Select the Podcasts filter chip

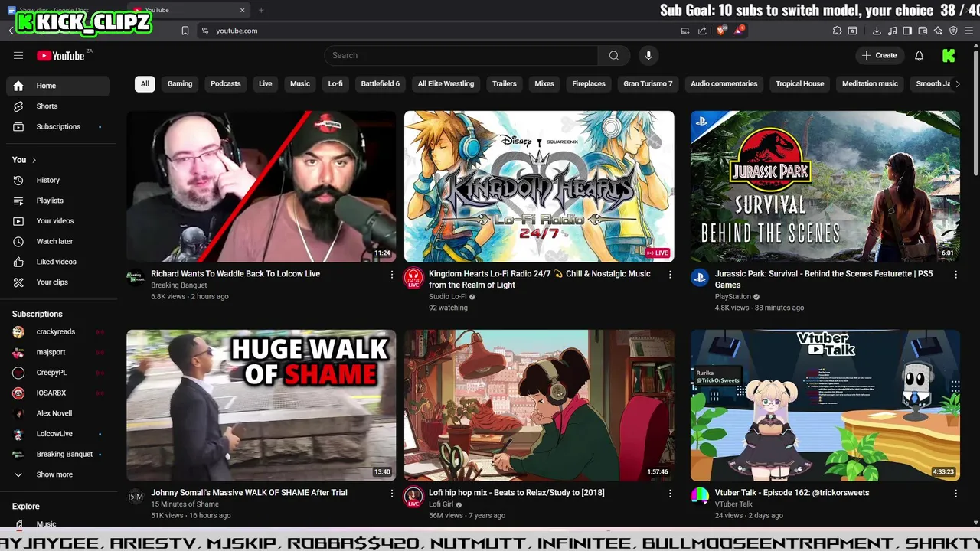tap(226, 84)
